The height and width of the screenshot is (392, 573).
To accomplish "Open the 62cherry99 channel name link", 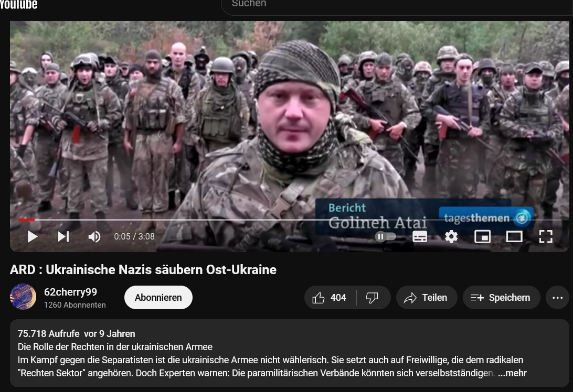I will click(x=70, y=292).
